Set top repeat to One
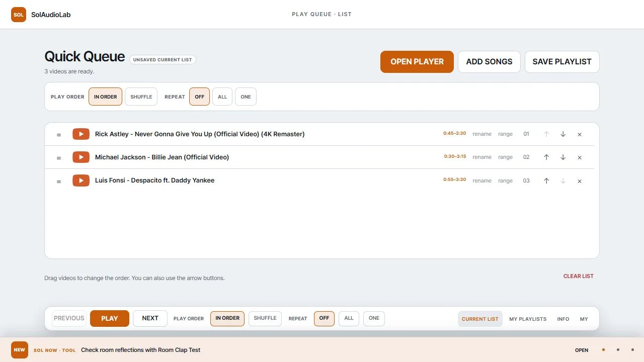This screenshot has height=362, width=644. [x=246, y=97]
